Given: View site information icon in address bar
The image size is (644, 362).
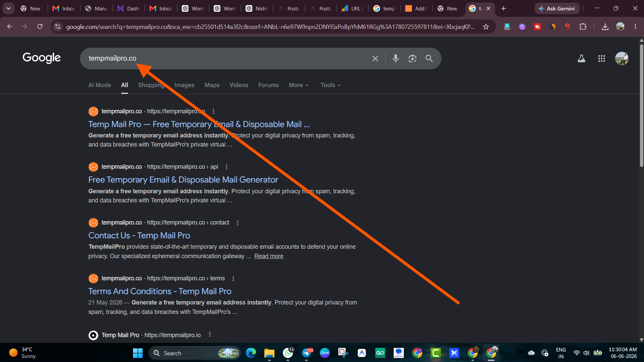Looking at the screenshot, I should (58, 27).
